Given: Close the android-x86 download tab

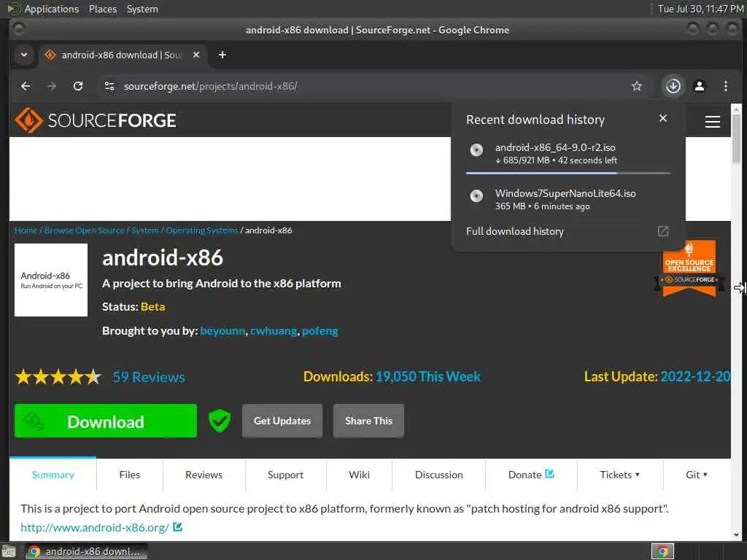Looking at the screenshot, I should [x=196, y=55].
